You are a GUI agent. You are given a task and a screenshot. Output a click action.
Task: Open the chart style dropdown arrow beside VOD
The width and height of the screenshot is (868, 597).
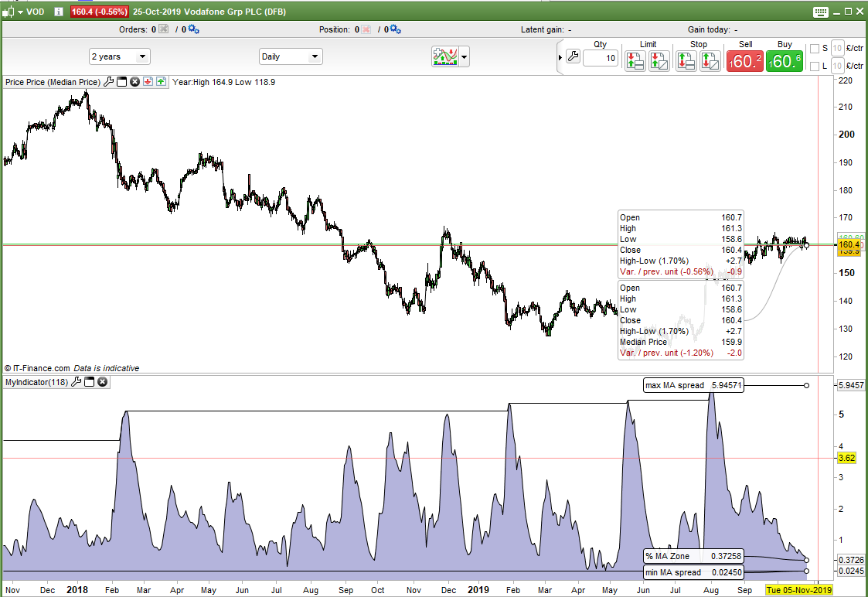pos(20,12)
